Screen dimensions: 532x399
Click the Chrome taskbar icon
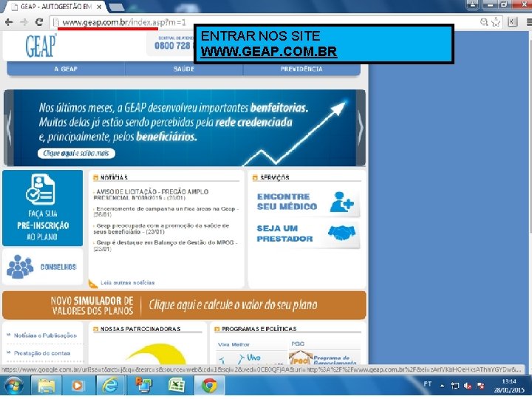tap(209, 386)
